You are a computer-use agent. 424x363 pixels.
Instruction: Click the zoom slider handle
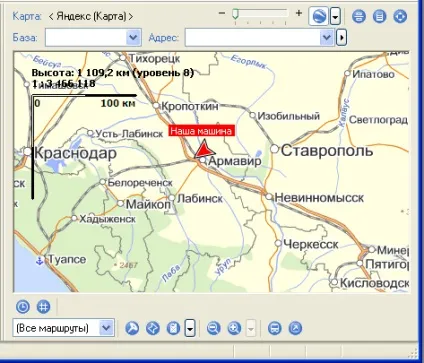click(235, 14)
